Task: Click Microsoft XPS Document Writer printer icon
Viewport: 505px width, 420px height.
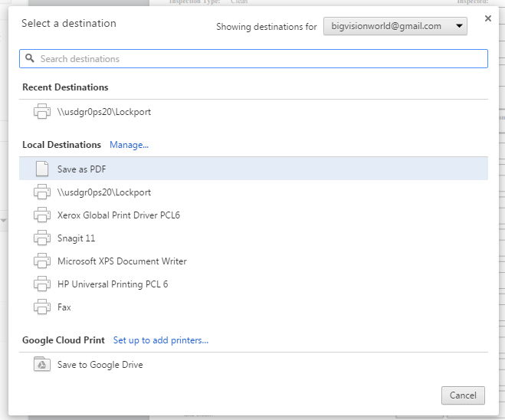Action: (x=42, y=261)
